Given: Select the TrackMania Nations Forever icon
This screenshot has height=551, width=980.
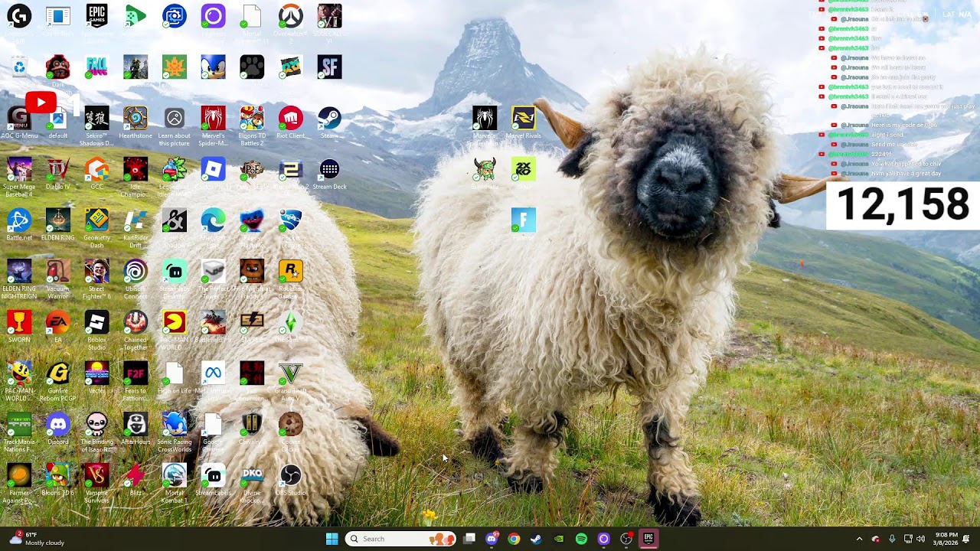Looking at the screenshot, I should [x=19, y=432].
